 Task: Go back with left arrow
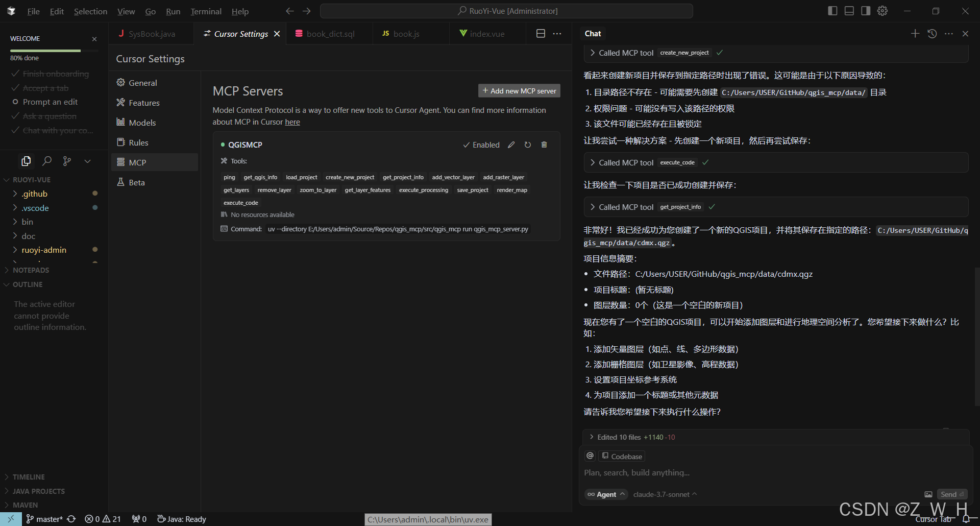tap(290, 11)
